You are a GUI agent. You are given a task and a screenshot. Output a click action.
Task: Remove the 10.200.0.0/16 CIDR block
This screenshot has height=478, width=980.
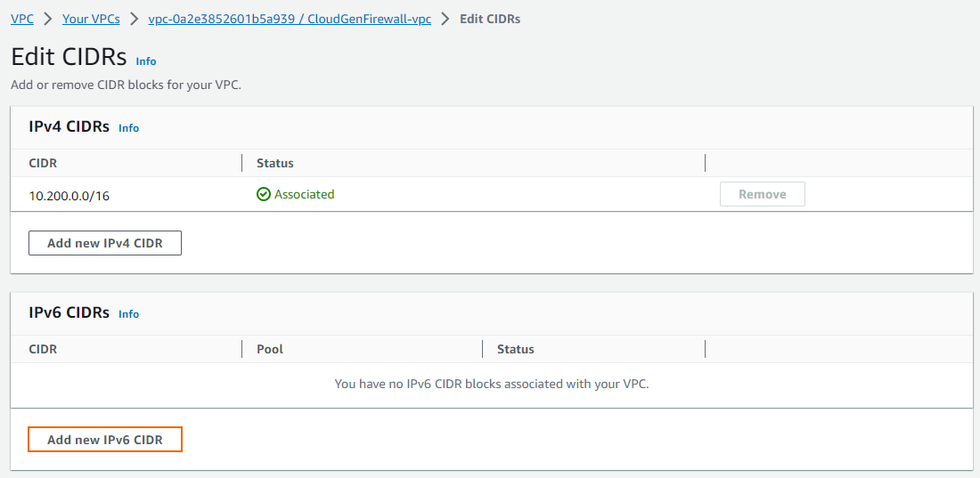coord(763,194)
